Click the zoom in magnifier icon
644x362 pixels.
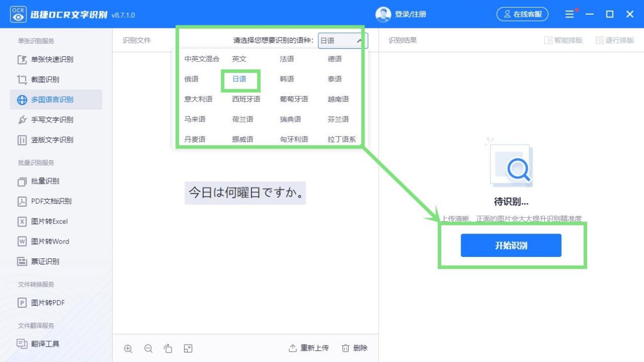tap(128, 348)
